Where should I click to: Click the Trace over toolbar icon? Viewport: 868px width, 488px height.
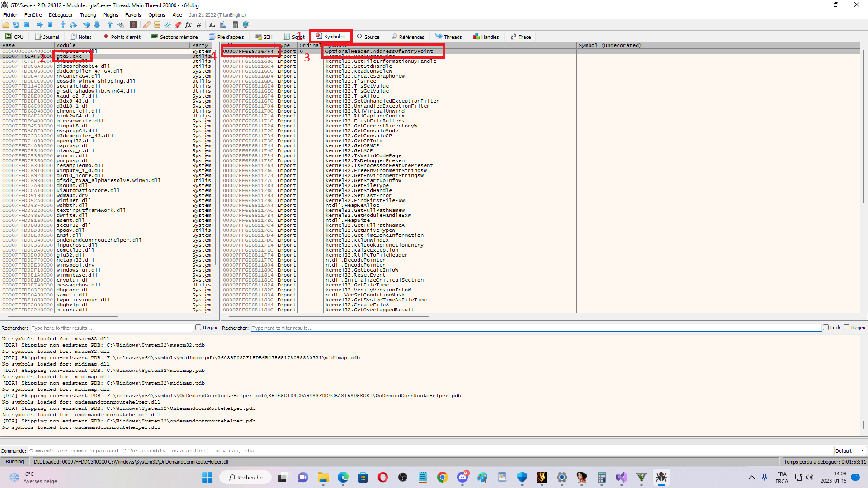97,25
